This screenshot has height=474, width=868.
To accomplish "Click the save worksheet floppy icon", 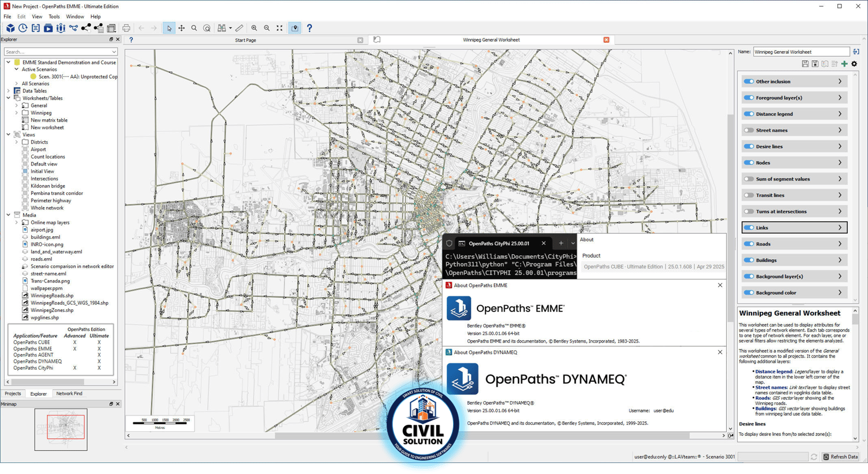I will click(805, 64).
